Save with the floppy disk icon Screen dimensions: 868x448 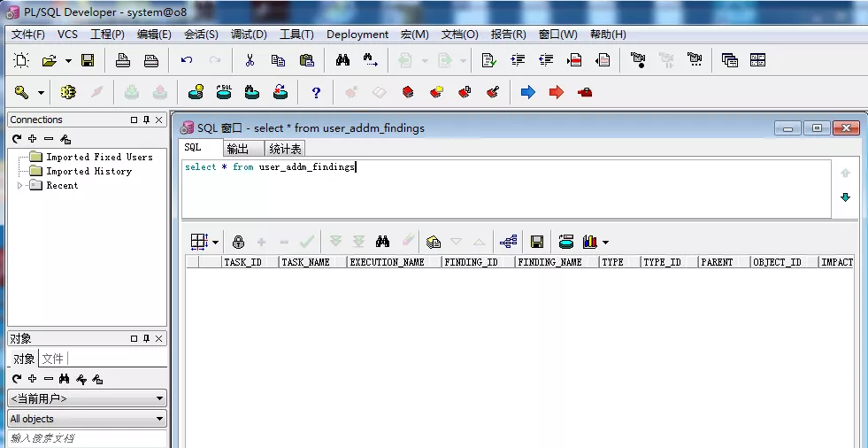[88, 60]
